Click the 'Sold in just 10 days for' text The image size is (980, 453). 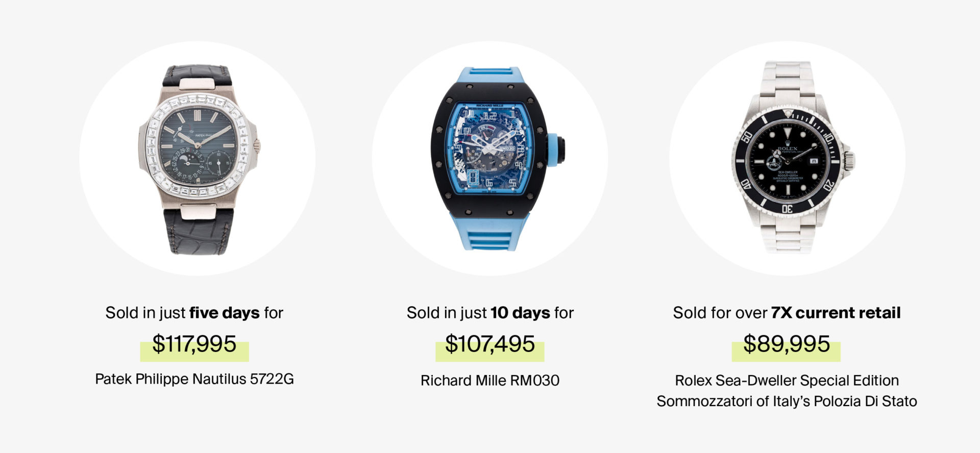490,313
